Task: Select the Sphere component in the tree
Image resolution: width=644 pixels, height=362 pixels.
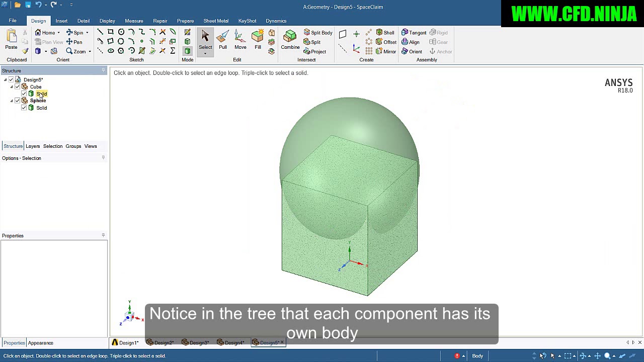Action: click(38, 101)
